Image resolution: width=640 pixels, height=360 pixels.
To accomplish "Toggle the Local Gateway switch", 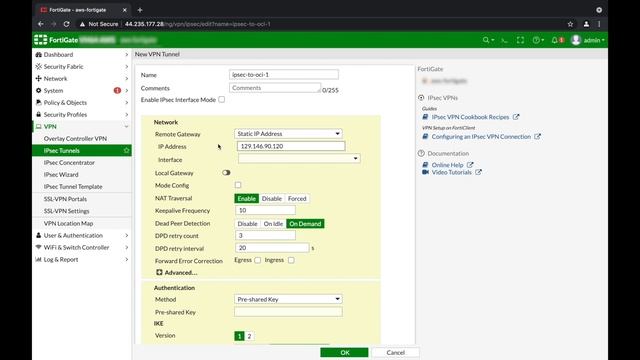I will [x=226, y=173].
